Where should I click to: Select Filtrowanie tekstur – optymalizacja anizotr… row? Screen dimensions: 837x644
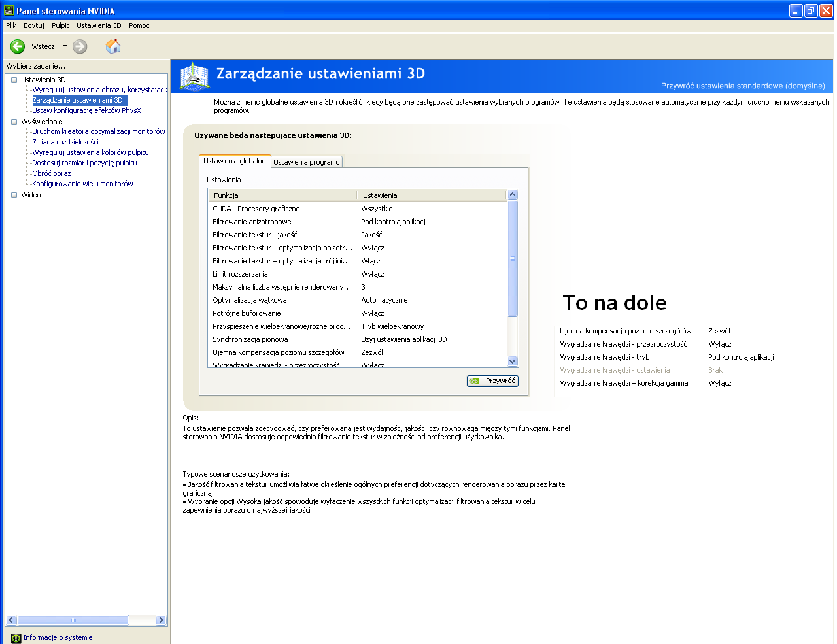(357, 248)
